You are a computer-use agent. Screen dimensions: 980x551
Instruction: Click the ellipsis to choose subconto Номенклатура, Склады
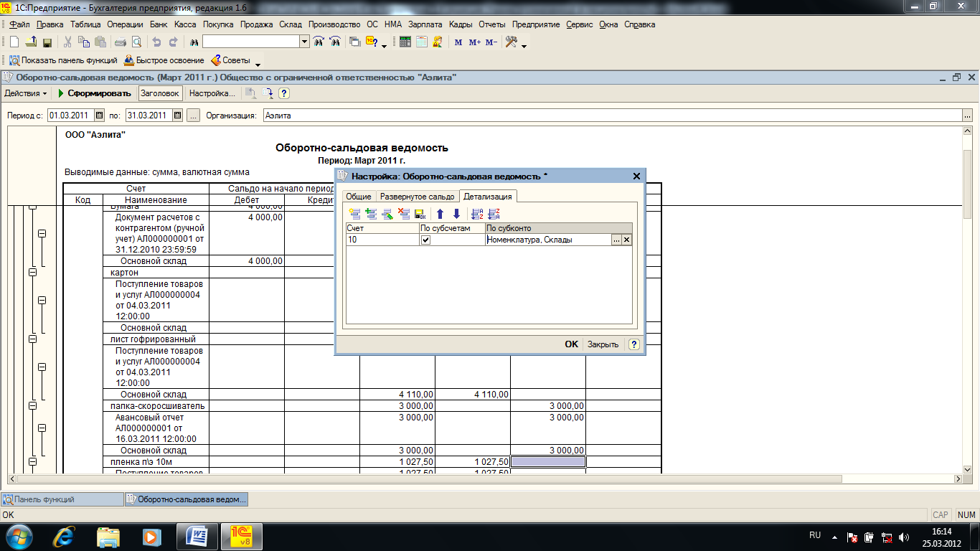(616, 240)
